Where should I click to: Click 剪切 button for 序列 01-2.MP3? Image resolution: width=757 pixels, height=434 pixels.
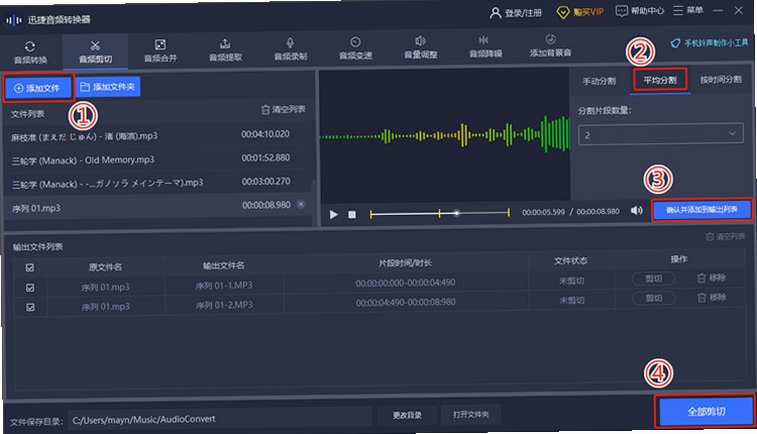pyautogui.click(x=654, y=298)
